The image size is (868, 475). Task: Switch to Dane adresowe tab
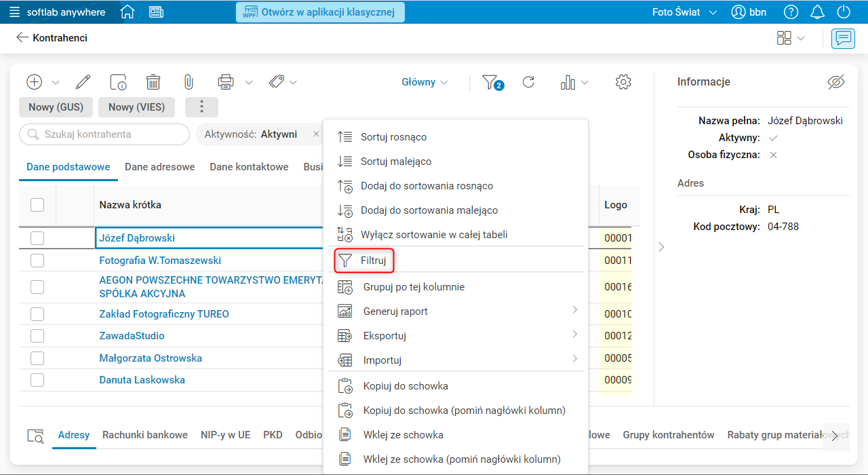(x=160, y=167)
